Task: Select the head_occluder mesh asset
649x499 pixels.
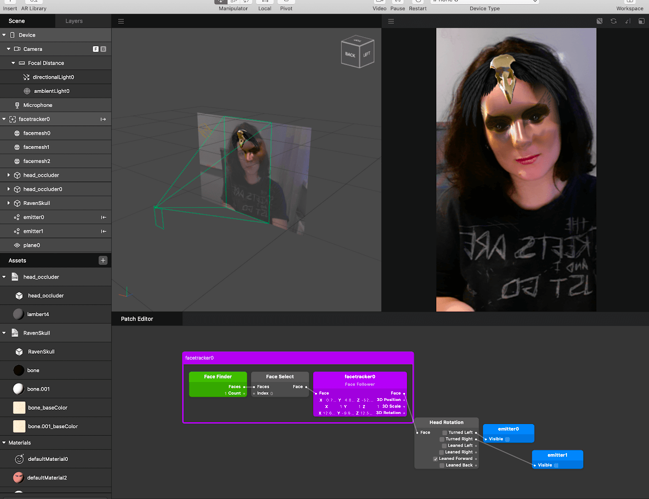Action: tap(55, 296)
